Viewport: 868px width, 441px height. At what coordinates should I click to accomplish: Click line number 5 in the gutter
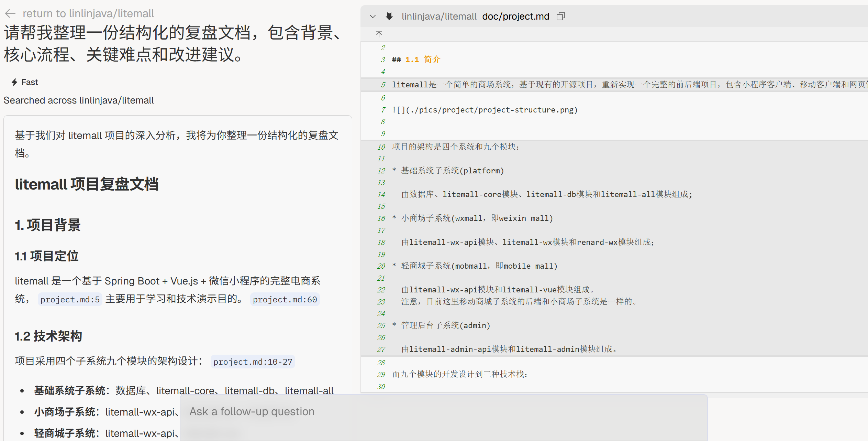383,85
